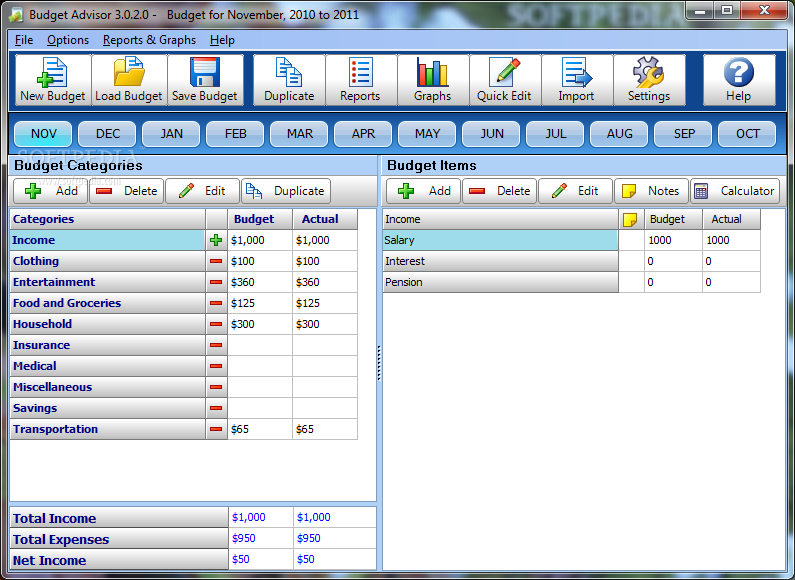This screenshot has height=580, width=795.
Task: Click the Salary Actual cell 1000
Action: 731,240
